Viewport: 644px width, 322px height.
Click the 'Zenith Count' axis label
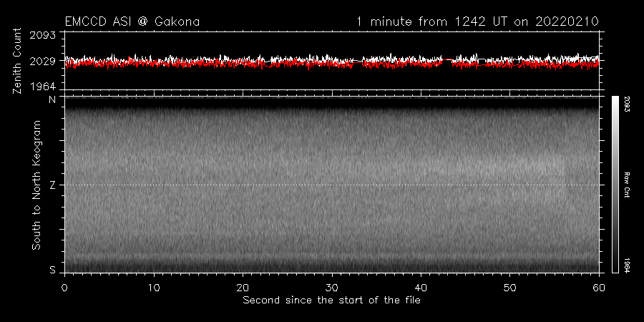pyautogui.click(x=17, y=61)
